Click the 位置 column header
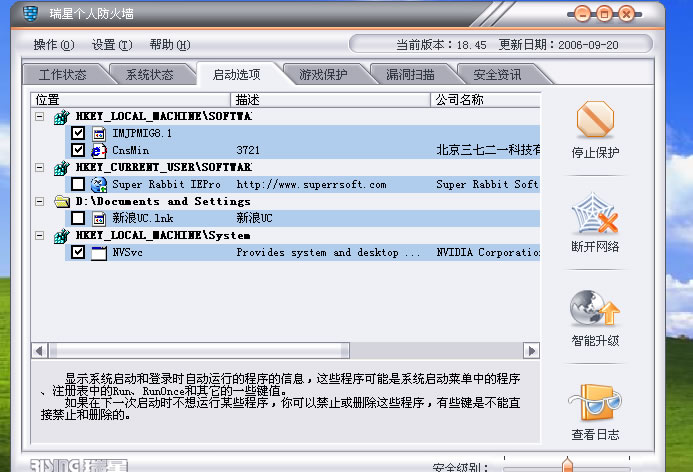This screenshot has width=693, height=472. 131,100
